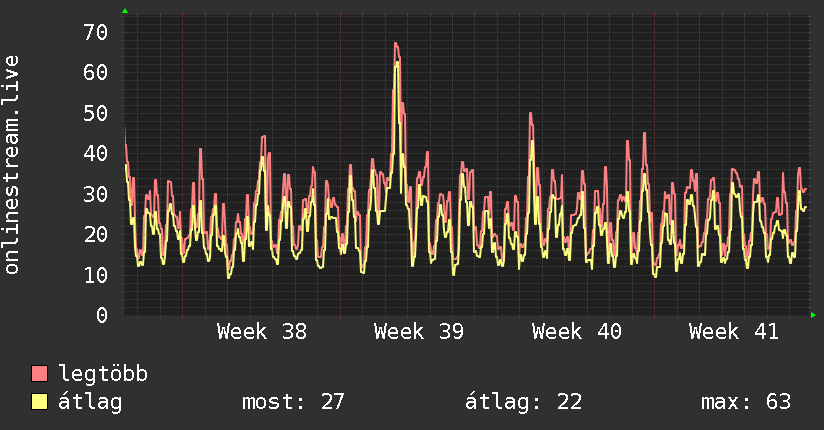This screenshot has height=430, width=824.
Task: Click the green arrow ending the x-axis
Action: [x=813, y=315]
